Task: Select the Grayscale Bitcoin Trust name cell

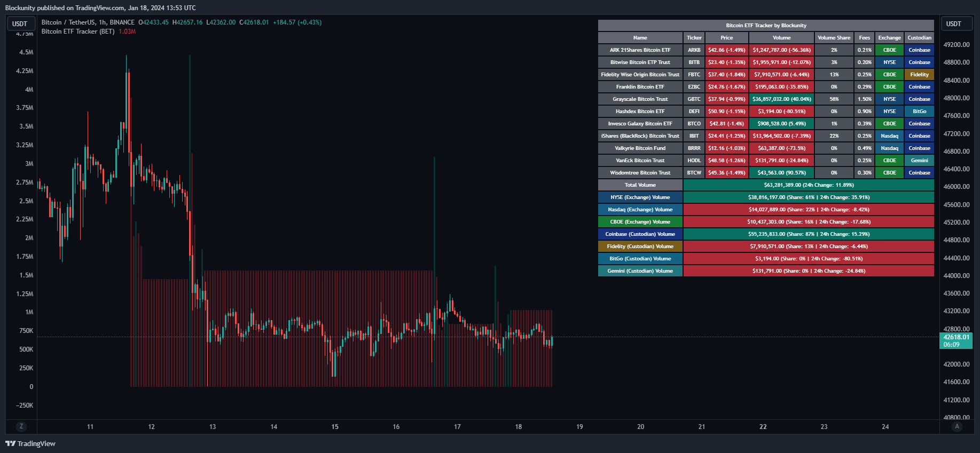Action: 640,99
